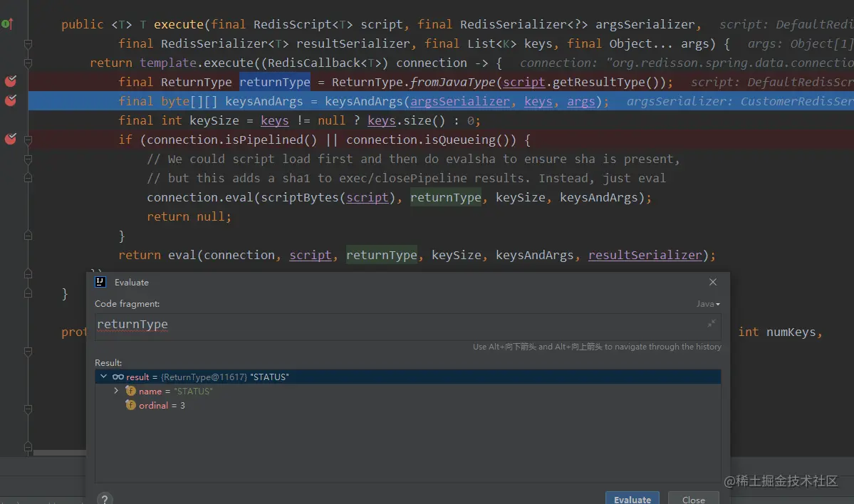Image resolution: width=854 pixels, height=504 pixels.
Task: Click the field icon next to name
Action: [131, 391]
